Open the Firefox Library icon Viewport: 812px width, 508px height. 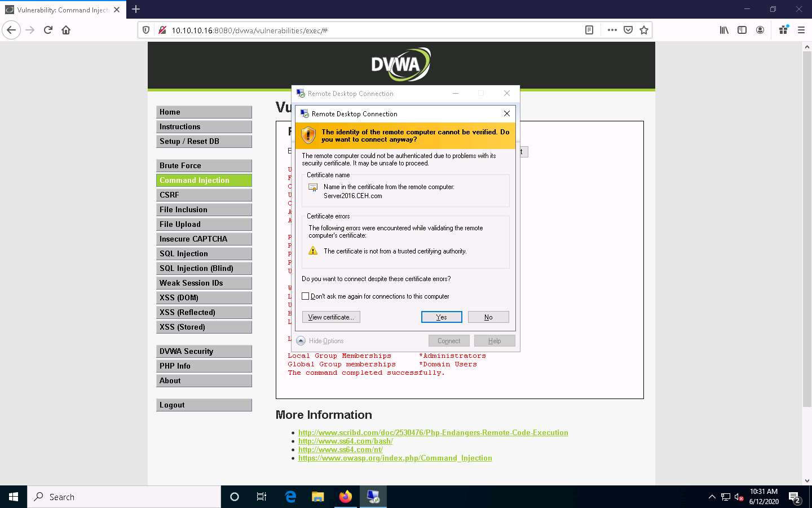click(x=724, y=30)
